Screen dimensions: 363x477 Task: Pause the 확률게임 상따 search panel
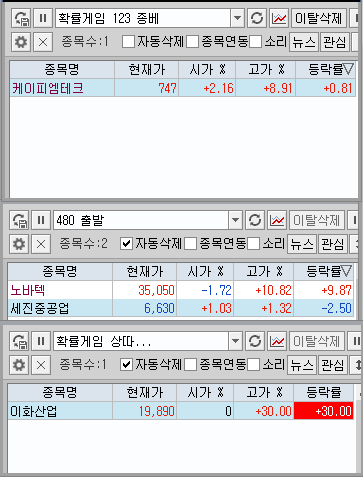pos(41,341)
